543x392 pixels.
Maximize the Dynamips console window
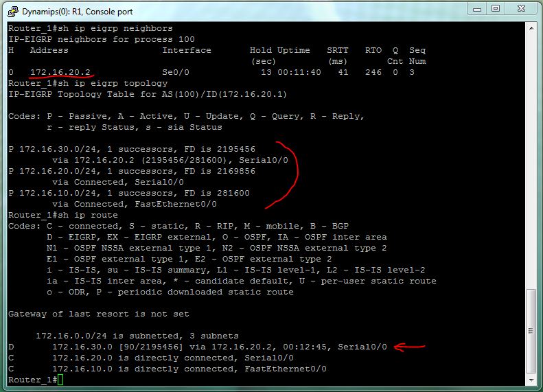click(496, 9)
